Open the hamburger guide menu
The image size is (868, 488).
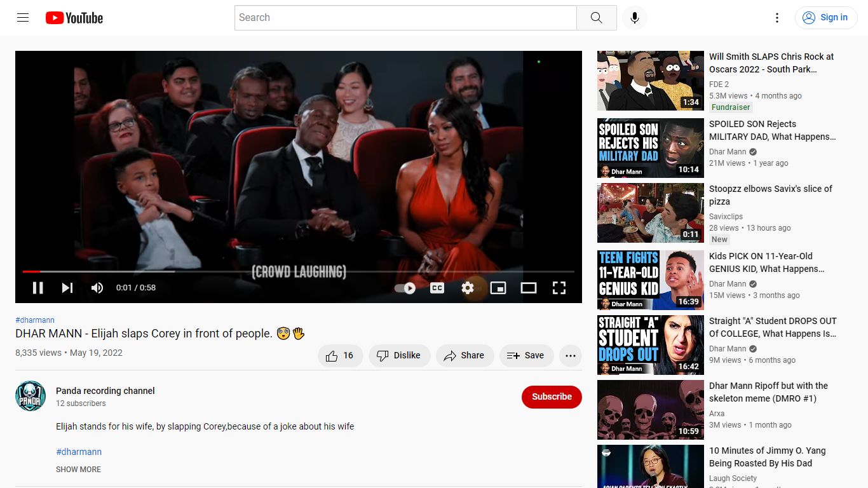click(x=23, y=18)
